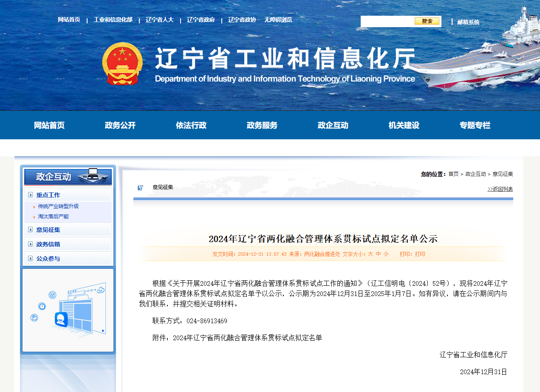Click into the search text field
This screenshot has width=540, height=392.
pyautogui.click(x=387, y=21)
